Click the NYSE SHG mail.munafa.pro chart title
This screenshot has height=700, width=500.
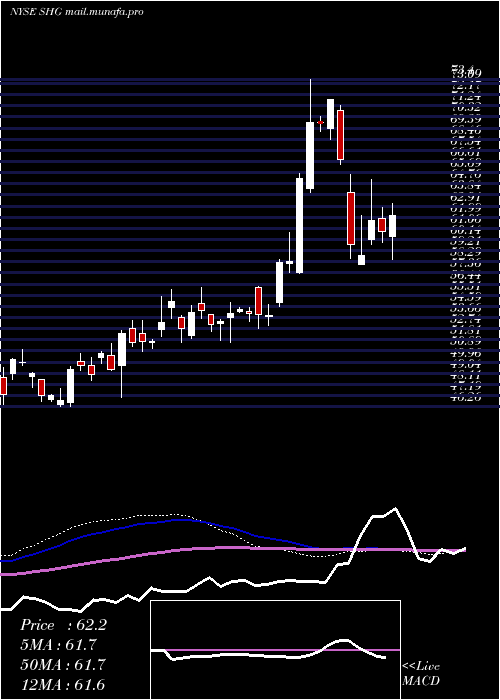coord(76,12)
